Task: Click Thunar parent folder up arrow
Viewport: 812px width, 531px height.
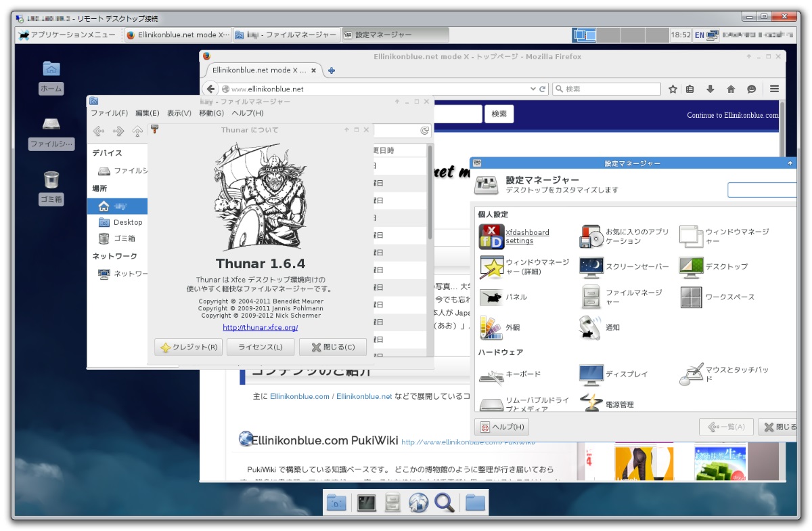Action: (137, 131)
